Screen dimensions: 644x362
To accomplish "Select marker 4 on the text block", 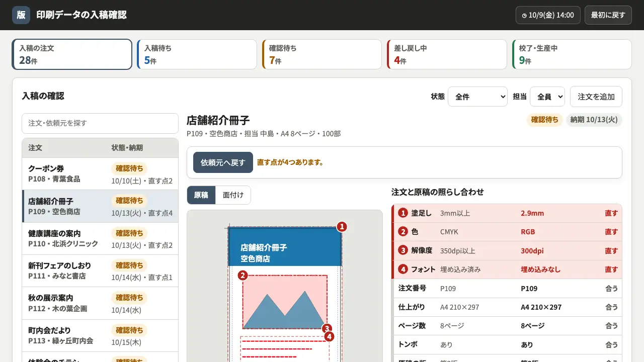I will [330, 336].
